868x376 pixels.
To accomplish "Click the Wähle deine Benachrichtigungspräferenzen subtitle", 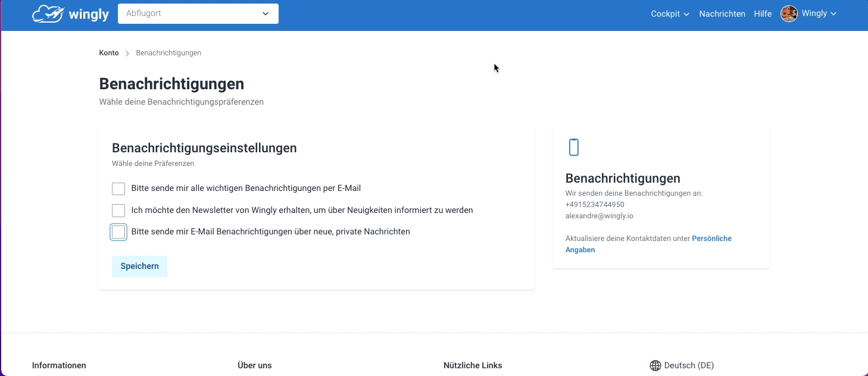I will [182, 102].
